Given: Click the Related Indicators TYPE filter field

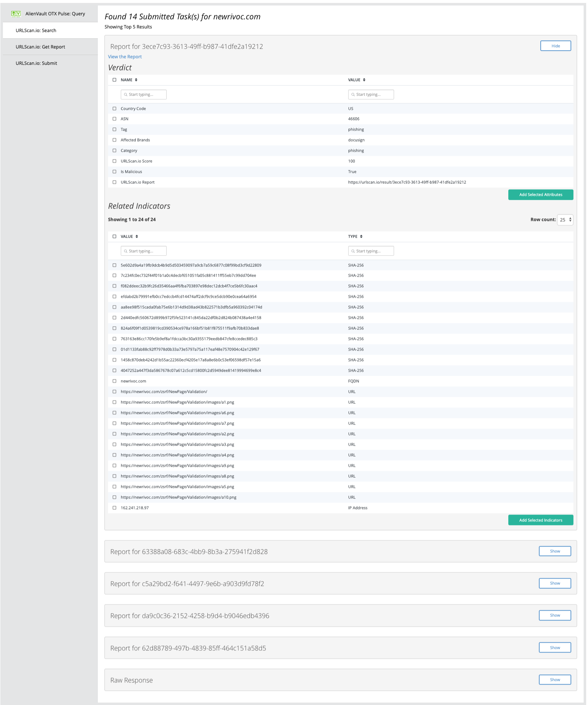Looking at the screenshot, I should tap(371, 251).
